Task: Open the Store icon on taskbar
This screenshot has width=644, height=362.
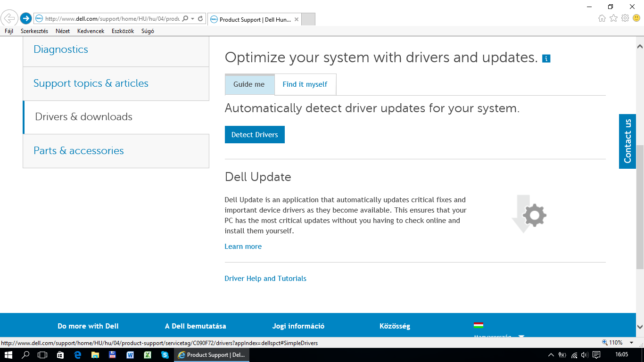Action: [60, 355]
